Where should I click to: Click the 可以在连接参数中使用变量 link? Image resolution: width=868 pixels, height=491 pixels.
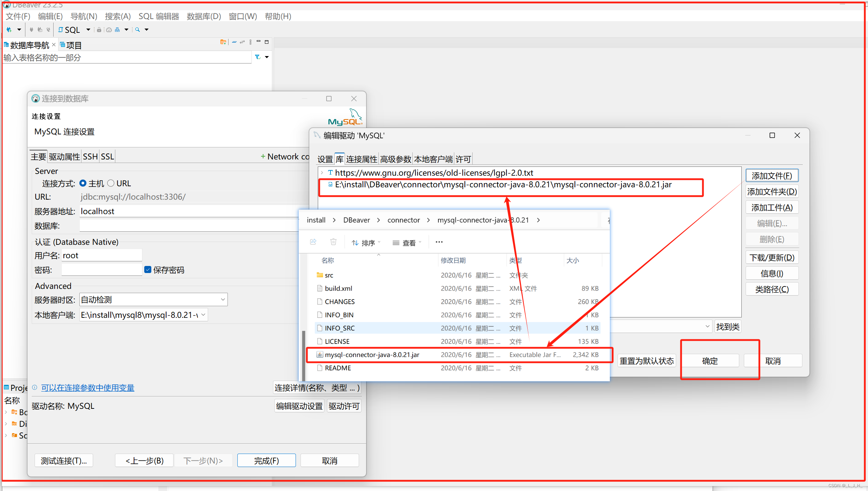[x=88, y=388]
